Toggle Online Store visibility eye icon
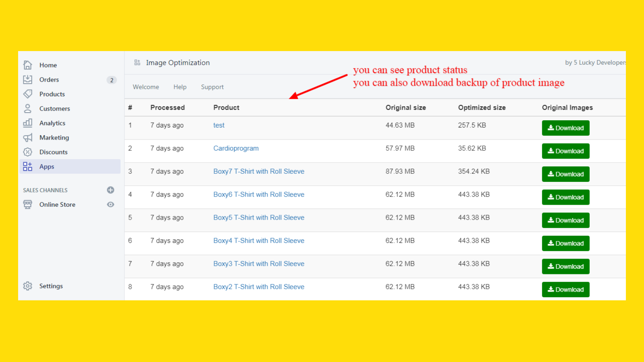 coord(110,204)
